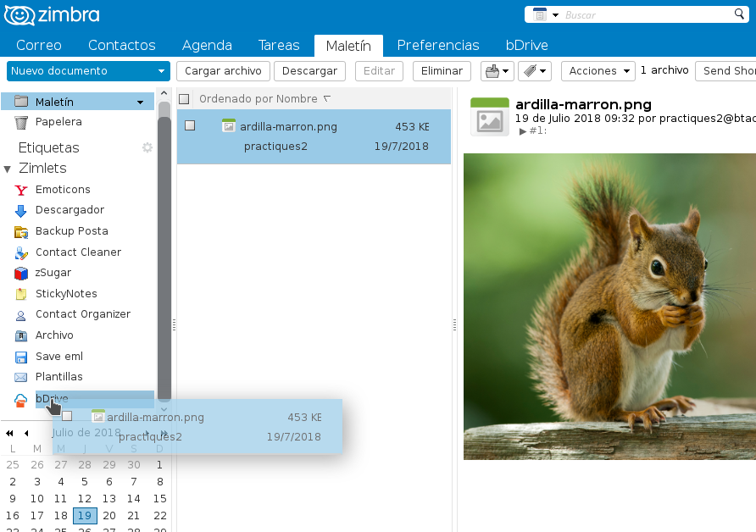Open the Agenda tab
The width and height of the screenshot is (756, 532).
pos(207,45)
